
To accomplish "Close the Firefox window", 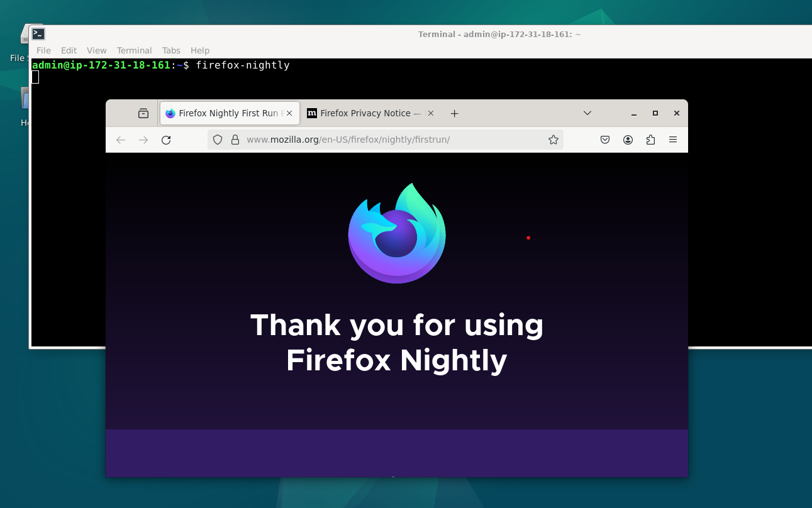I will coord(677,113).
